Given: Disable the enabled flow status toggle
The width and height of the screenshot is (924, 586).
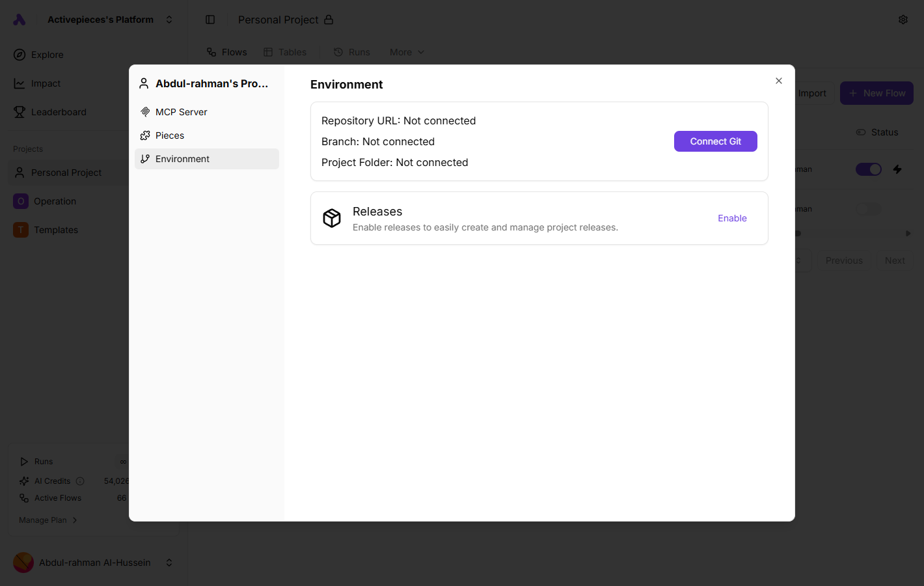Looking at the screenshot, I should pos(869,169).
